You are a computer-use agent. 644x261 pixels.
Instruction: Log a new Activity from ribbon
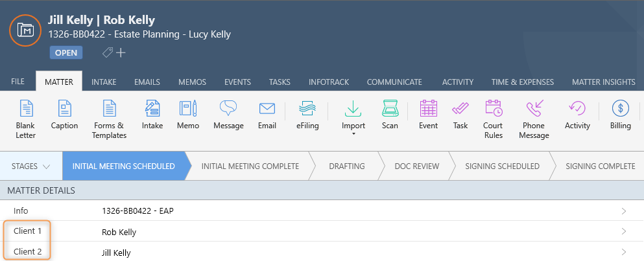coord(577,115)
